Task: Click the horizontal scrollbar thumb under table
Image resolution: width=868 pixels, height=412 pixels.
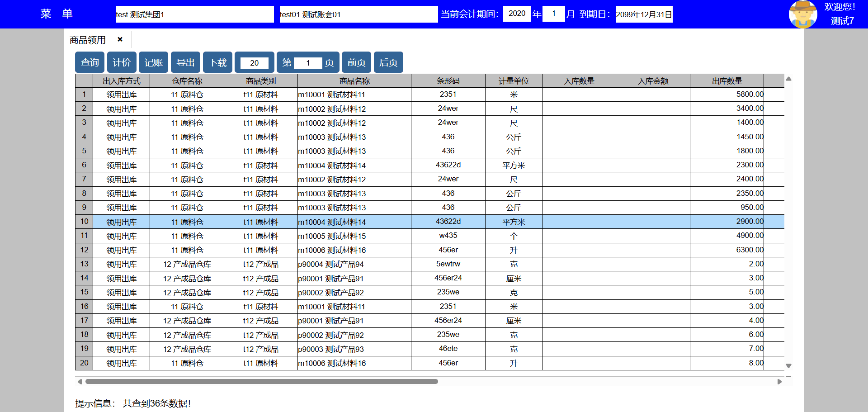Action: click(262, 382)
